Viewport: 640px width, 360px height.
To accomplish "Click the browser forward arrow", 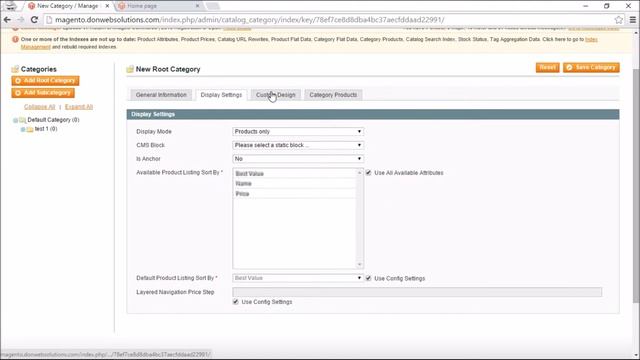I will point(21,20).
